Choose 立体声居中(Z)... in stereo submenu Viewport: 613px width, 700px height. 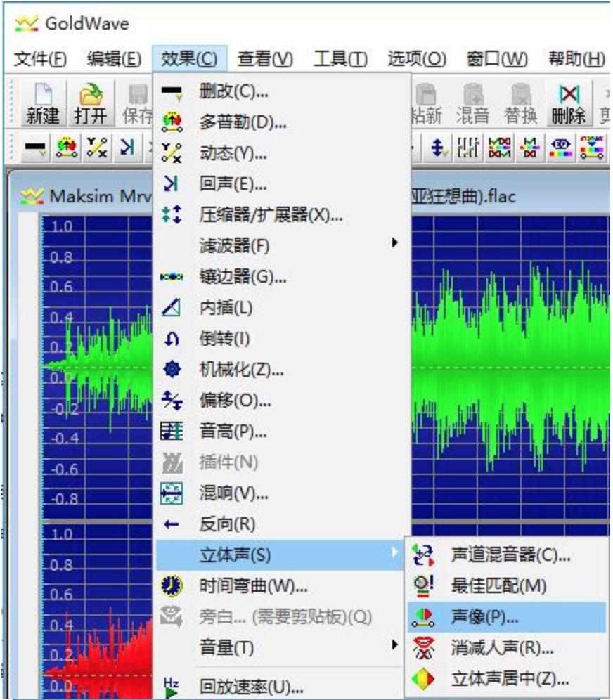click(x=507, y=679)
